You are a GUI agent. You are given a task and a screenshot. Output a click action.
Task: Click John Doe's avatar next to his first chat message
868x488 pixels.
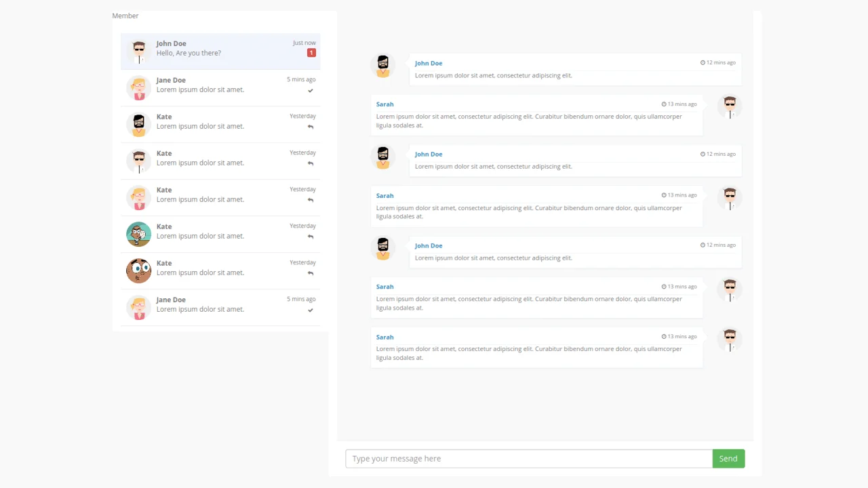pyautogui.click(x=382, y=64)
